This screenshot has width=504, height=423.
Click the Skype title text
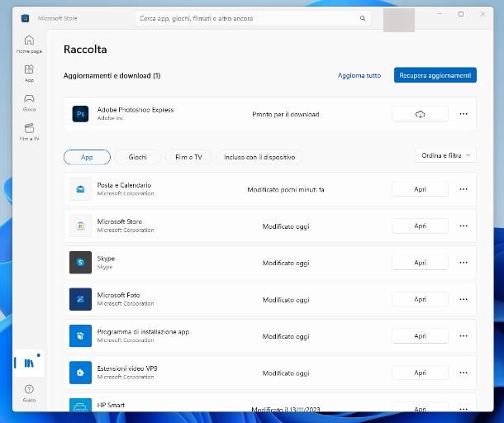pos(106,259)
